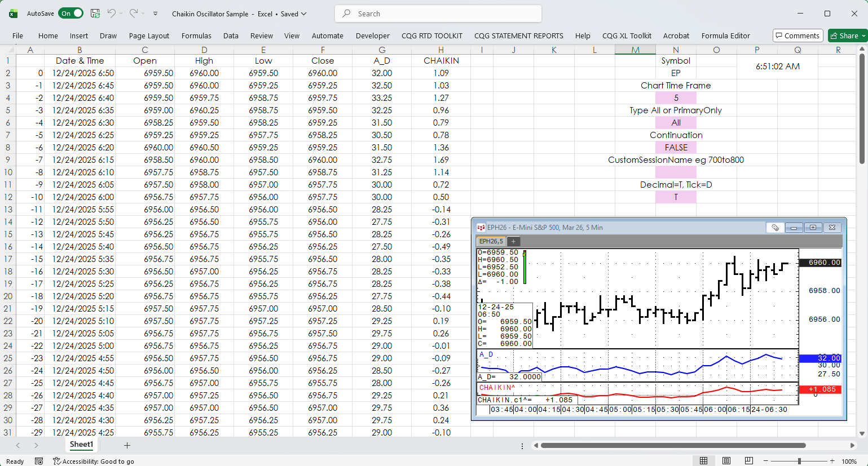
Task: Open the Formulas ribbon tab
Action: click(196, 35)
